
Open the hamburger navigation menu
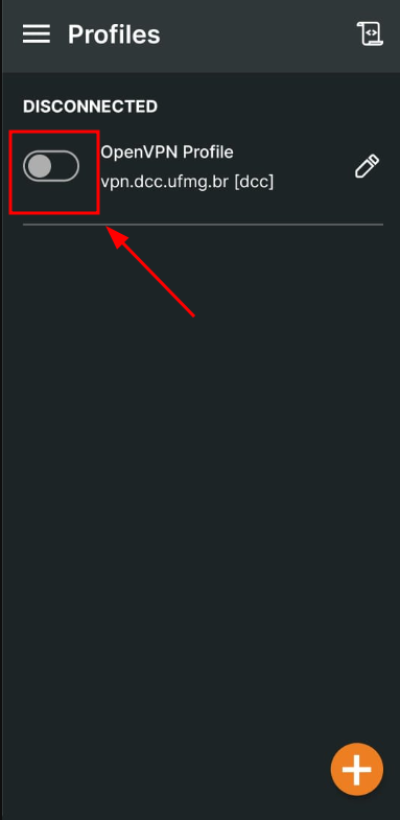coord(36,35)
